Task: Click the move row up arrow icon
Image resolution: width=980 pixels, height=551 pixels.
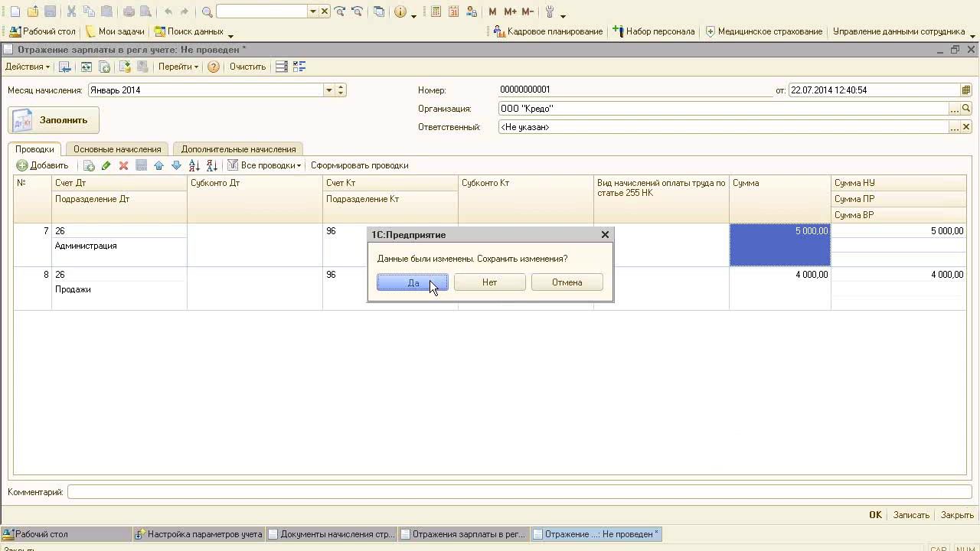Action: pos(158,165)
